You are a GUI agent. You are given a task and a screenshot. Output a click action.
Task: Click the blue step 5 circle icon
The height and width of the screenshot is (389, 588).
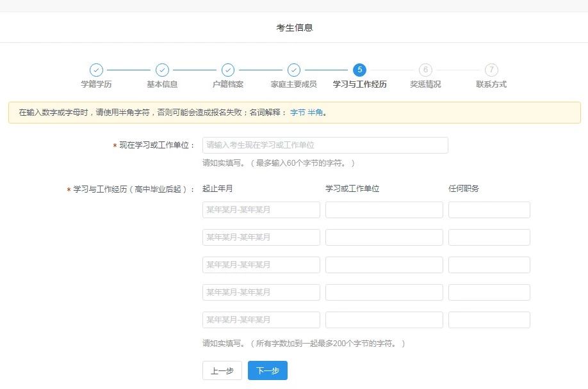(x=360, y=70)
